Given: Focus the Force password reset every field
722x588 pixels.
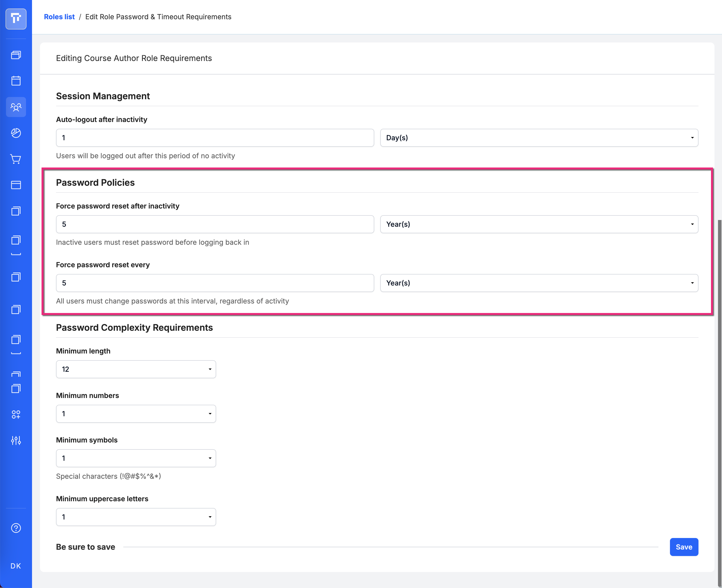Looking at the screenshot, I should click(x=215, y=283).
